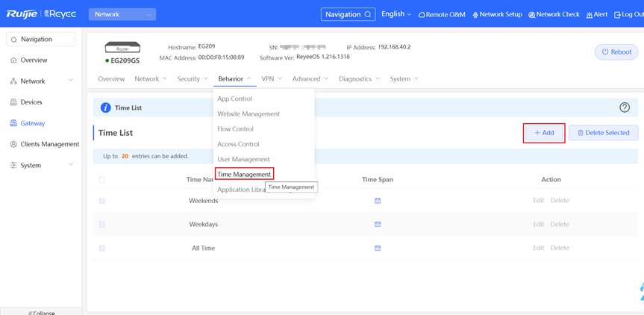644x315 pixels.
Task: Expand the Network item in sidebar
Action: pyautogui.click(x=71, y=81)
